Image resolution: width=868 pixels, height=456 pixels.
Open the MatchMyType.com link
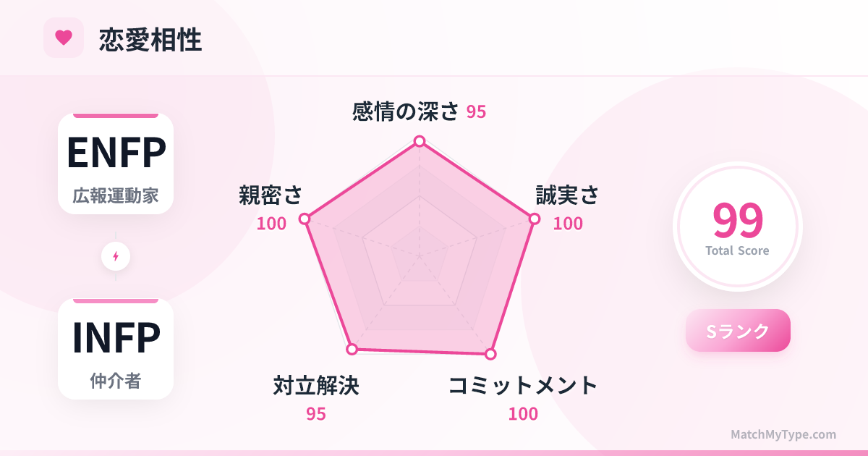[783, 434]
